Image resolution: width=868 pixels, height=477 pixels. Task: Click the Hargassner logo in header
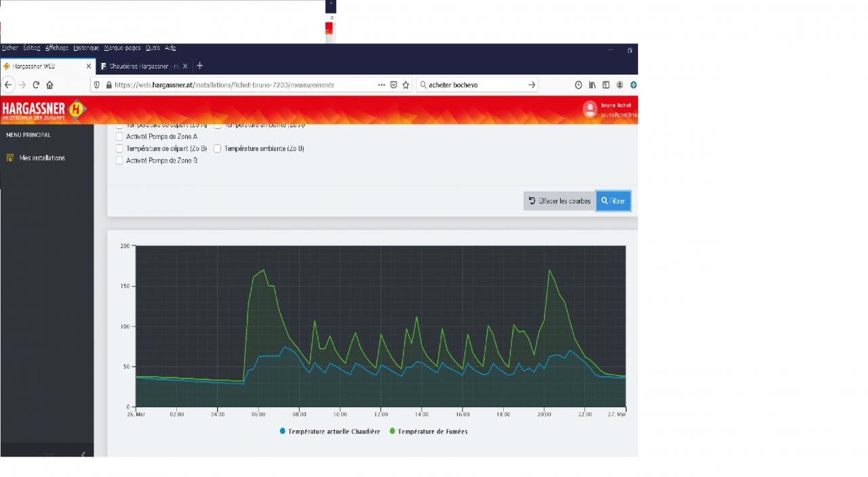(x=44, y=109)
